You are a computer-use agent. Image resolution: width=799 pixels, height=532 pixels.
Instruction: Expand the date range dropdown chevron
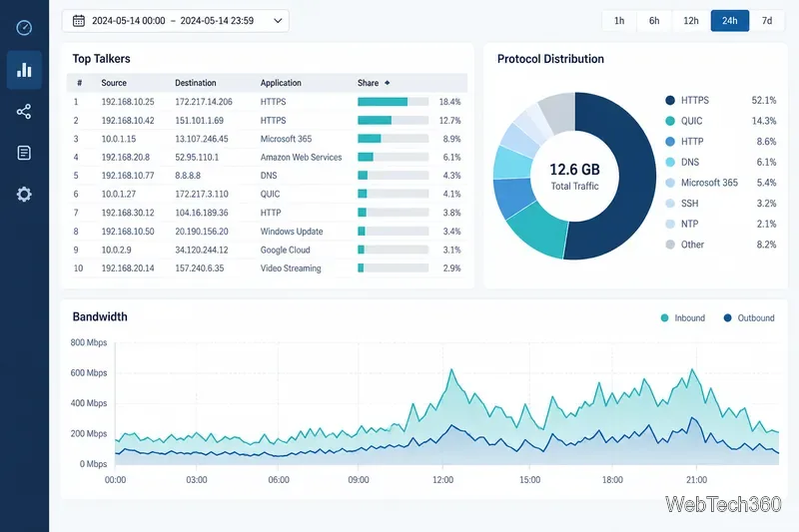coord(278,21)
